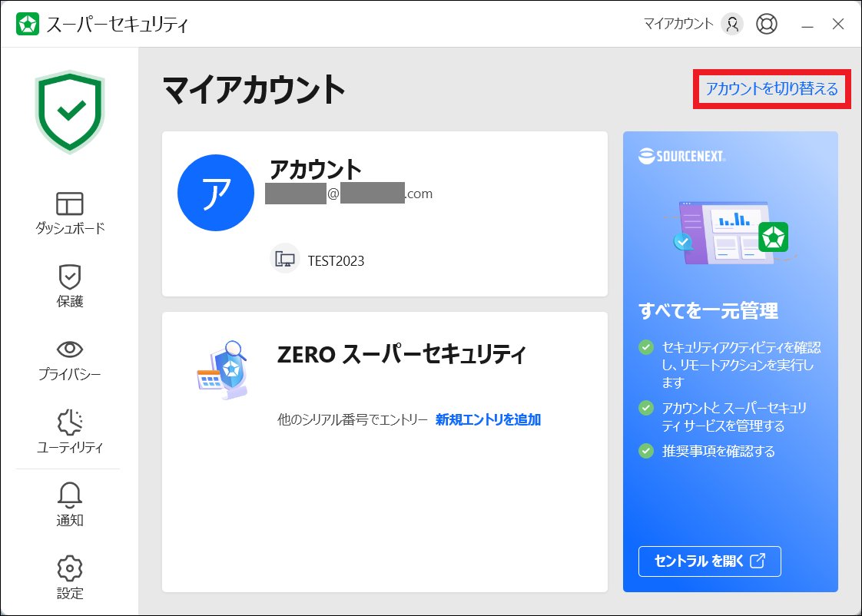Click the bold アカウント name label
Viewport: 862px width, 616px height.
[315, 169]
